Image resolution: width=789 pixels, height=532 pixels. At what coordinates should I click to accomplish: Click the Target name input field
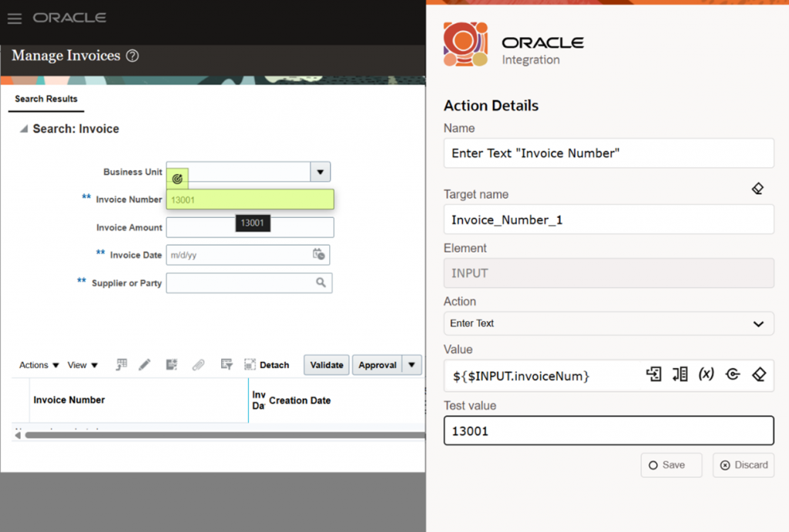point(609,219)
